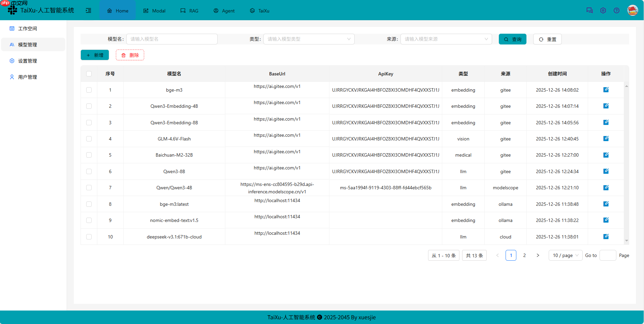Open the 类型 model type dropdown
The image size is (644, 324).
[308, 39]
